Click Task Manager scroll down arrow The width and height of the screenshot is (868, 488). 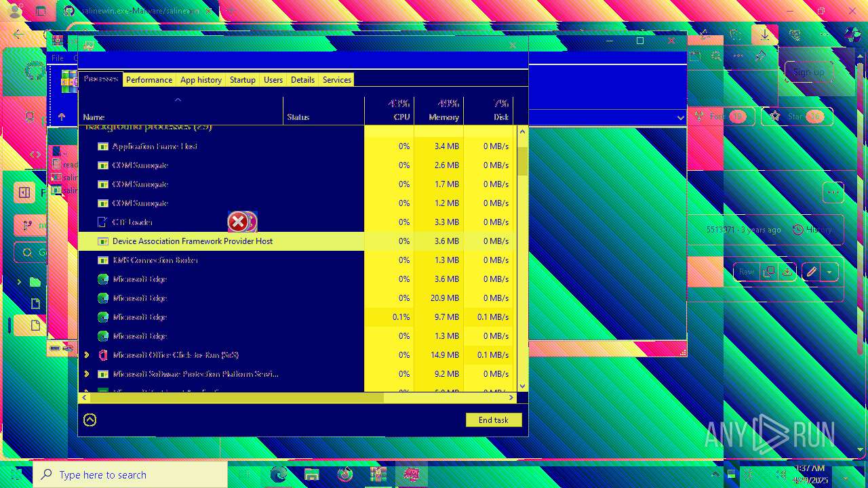coord(522,386)
